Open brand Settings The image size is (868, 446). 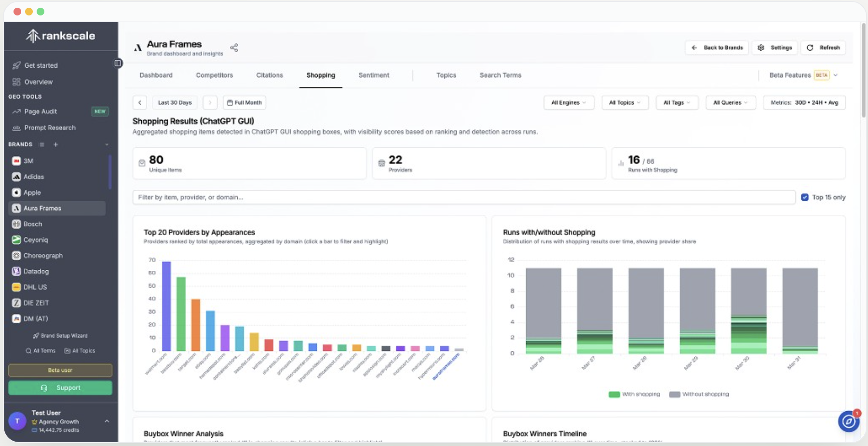tap(774, 48)
